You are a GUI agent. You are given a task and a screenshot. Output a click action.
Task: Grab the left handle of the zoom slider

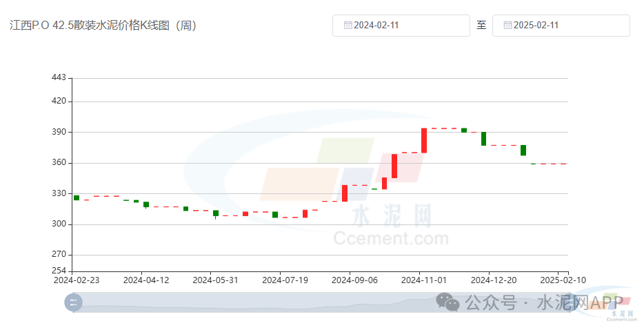tap(73, 302)
